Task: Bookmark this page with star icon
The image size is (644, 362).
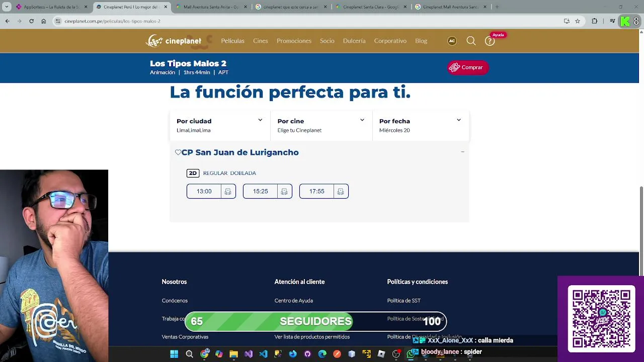Action: (x=578, y=21)
